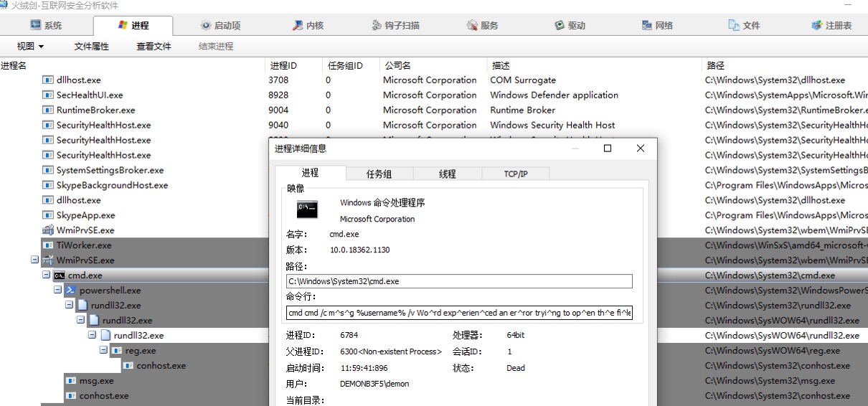Screen dimensions: 868x406
Task: Select the user value 'DEMONB3F5\demon'
Action: [374, 384]
